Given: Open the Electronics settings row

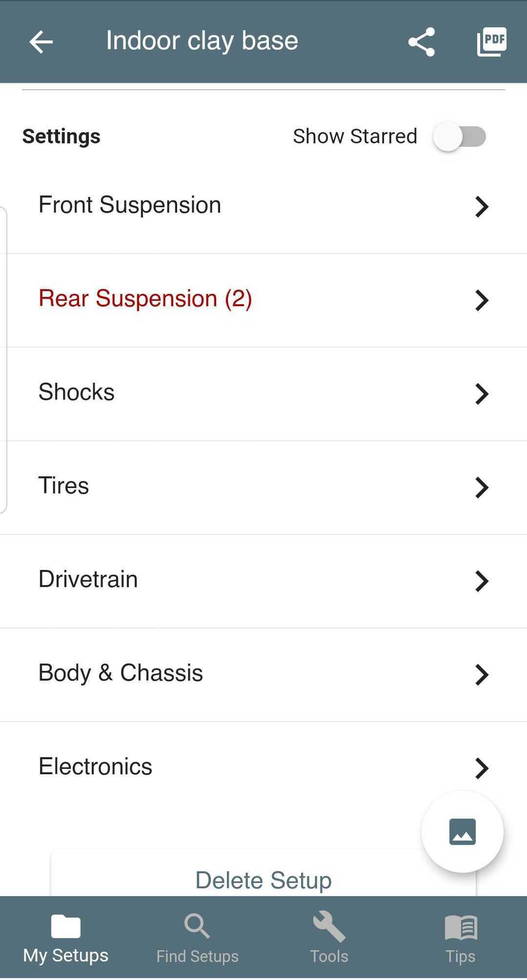Looking at the screenshot, I should [263, 766].
